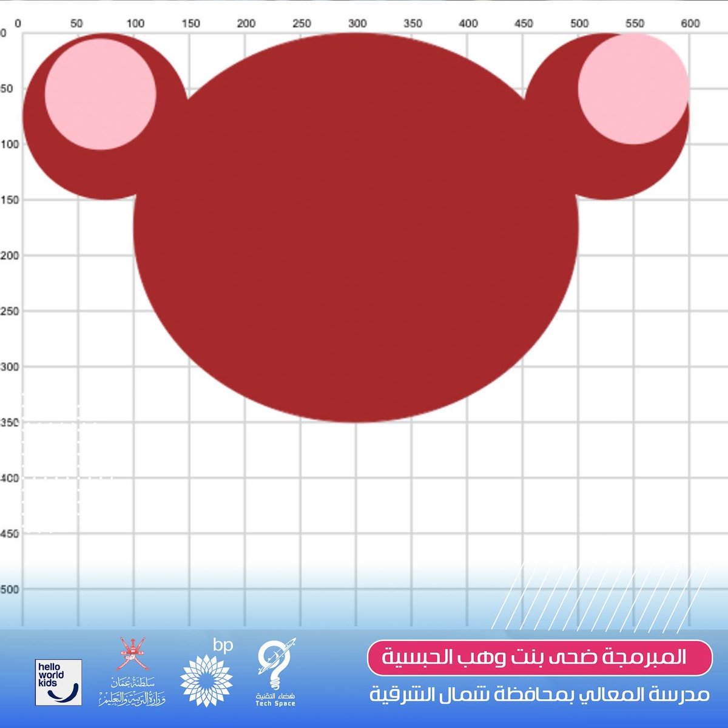Image resolution: width=728 pixels, height=728 pixels.
Task: Click the top axis label 50
Action: coord(76,24)
